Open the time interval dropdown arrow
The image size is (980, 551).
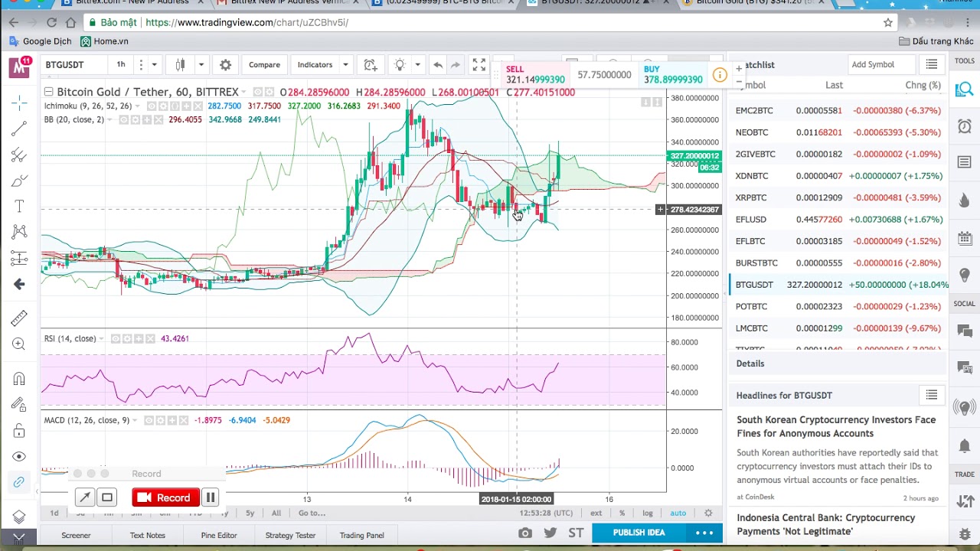coord(154,65)
